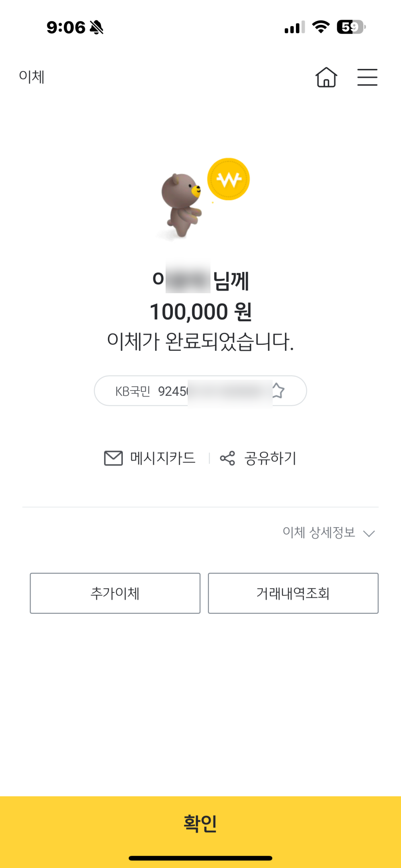Viewport: 401px width, 868px height.
Task: Tap the cellular signal bars icon
Action: (x=294, y=27)
